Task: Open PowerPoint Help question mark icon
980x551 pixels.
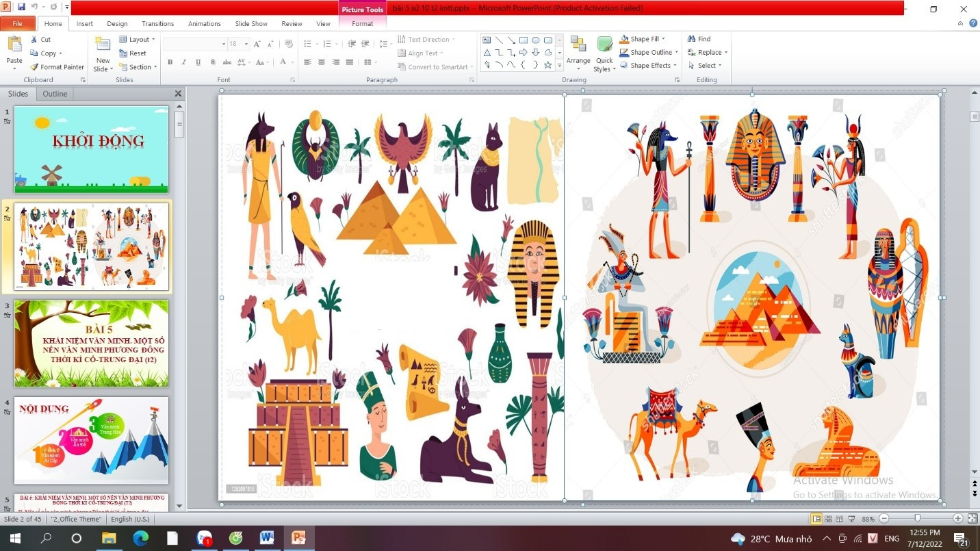Action: click(x=973, y=23)
